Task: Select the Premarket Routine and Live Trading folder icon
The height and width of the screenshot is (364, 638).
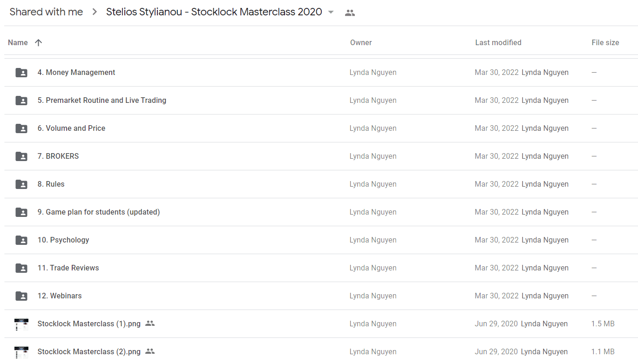Action: pyautogui.click(x=21, y=101)
